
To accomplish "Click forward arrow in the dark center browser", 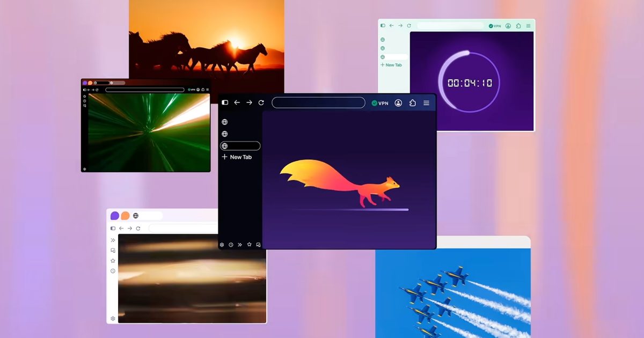I will (249, 102).
